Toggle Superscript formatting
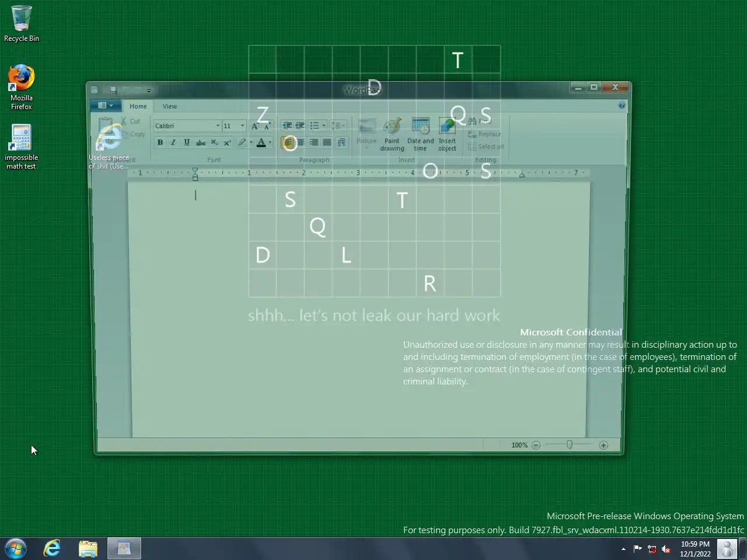This screenshot has height=560, width=747. pyautogui.click(x=228, y=142)
